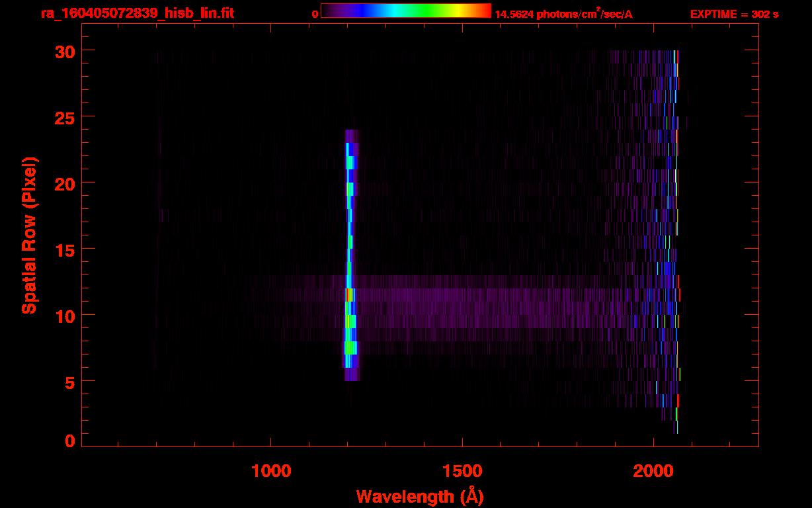Screen dimensions: 812x508
Task: Click the x-axis tick label 2000
Action: pos(653,471)
